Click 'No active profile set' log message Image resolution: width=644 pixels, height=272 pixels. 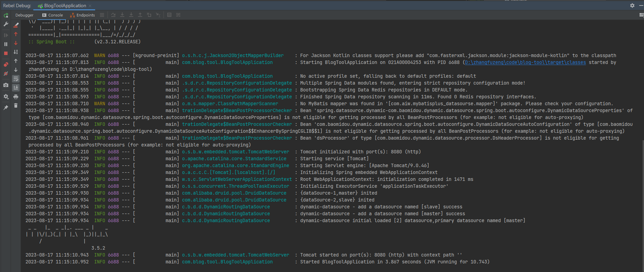pos(388,76)
